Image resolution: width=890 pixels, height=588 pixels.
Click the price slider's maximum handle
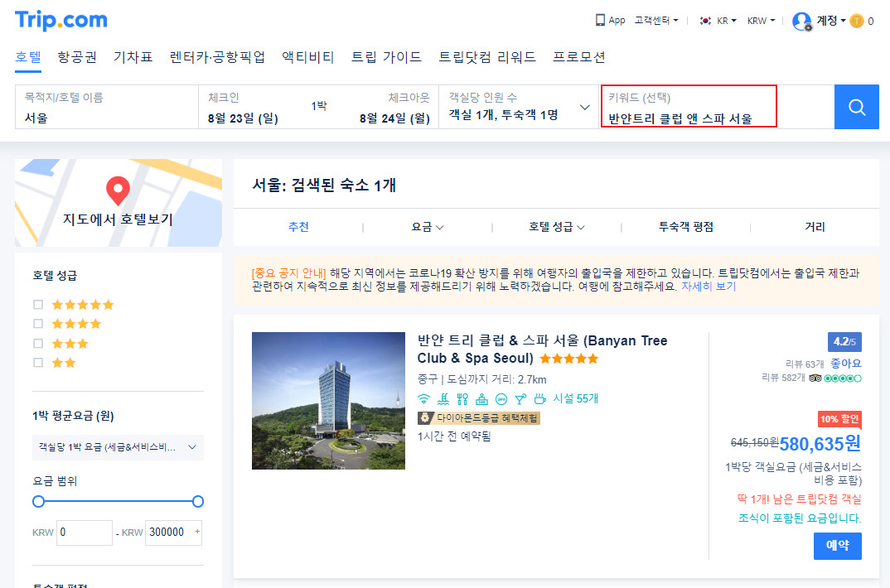(x=198, y=501)
